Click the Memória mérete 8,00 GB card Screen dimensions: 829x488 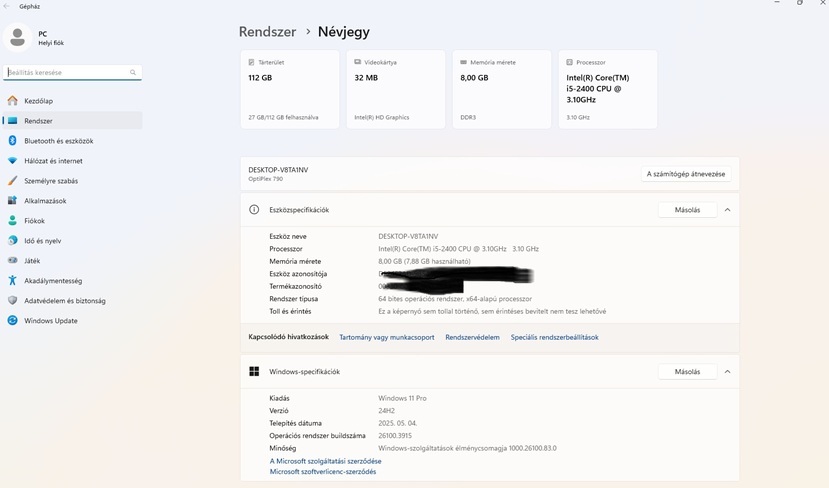(502, 89)
